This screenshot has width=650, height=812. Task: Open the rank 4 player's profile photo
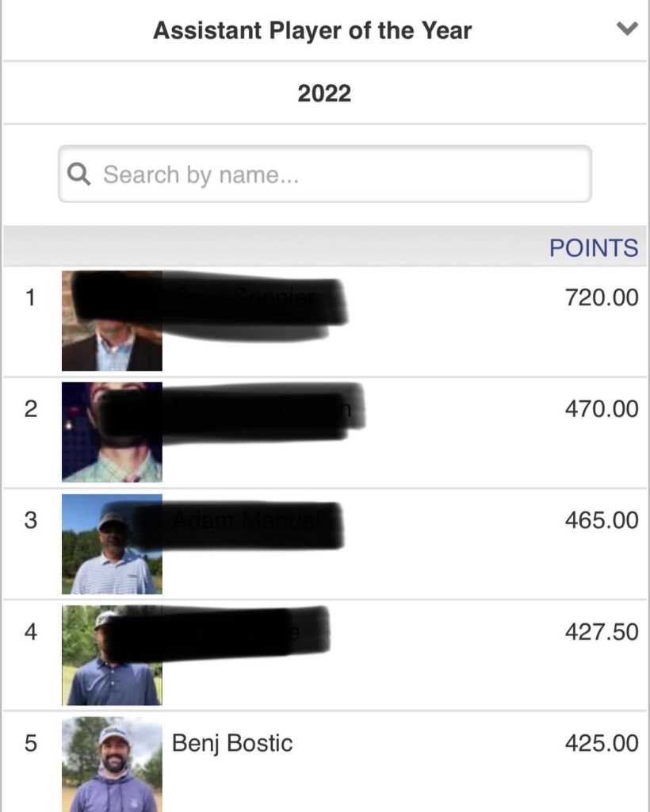[x=112, y=656]
